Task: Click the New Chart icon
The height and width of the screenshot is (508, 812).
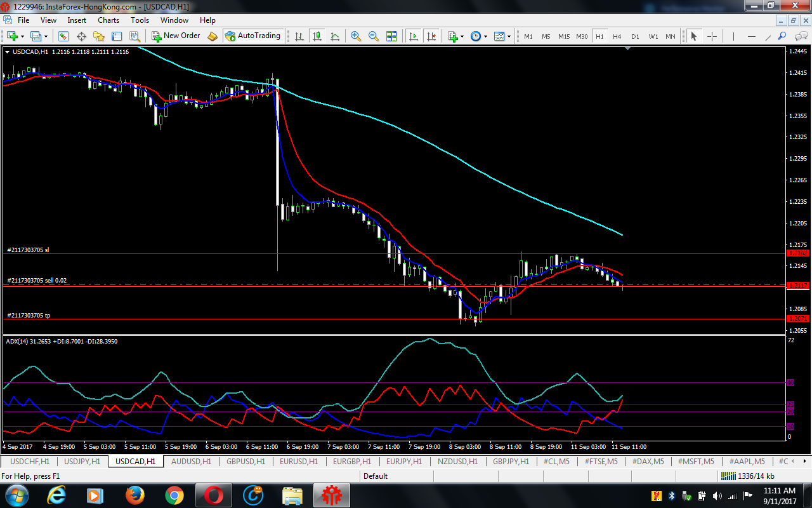Action: (12, 36)
